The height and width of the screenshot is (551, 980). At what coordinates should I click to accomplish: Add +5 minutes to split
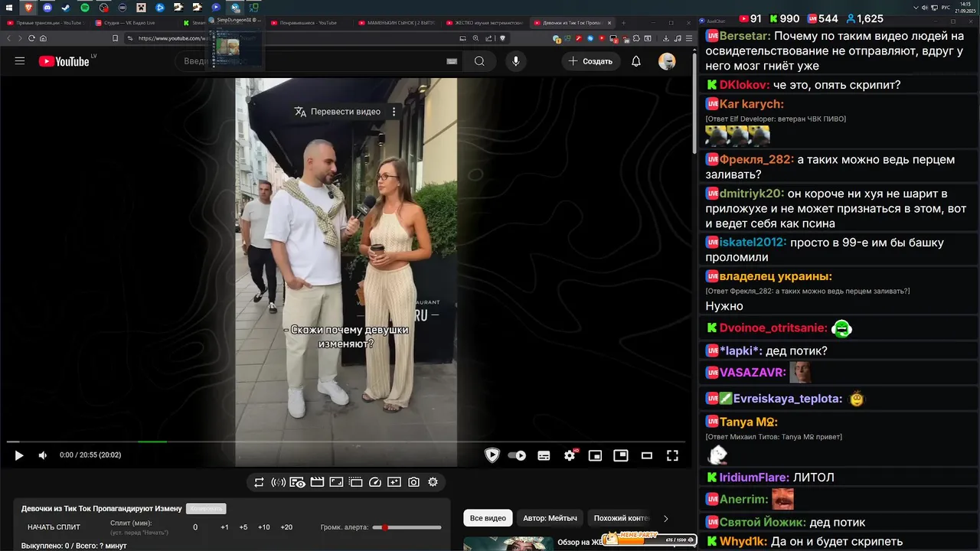tap(243, 527)
